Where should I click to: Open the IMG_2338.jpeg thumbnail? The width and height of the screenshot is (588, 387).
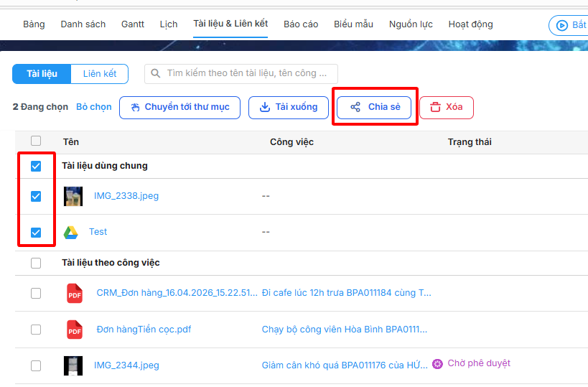73,196
